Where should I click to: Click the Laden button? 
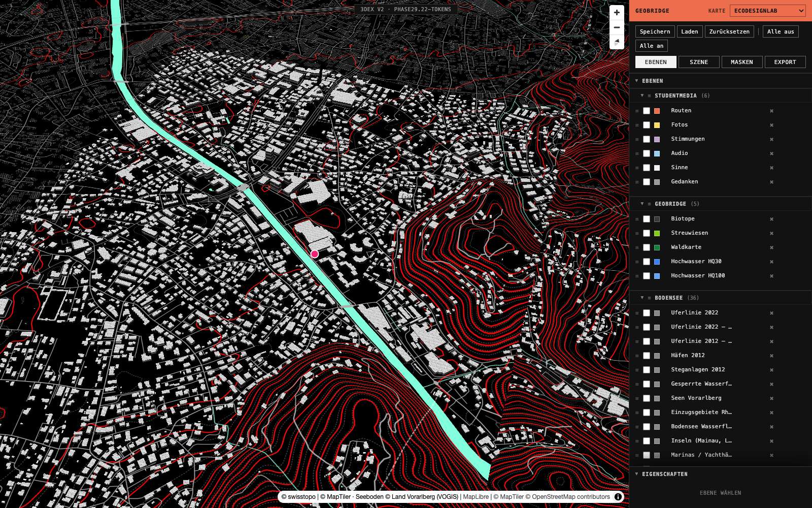[690, 31]
